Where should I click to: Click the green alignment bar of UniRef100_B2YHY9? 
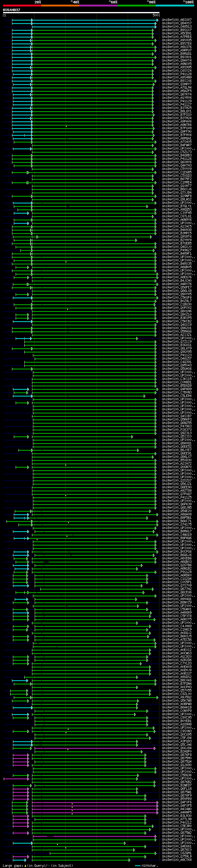tap(75, 240)
